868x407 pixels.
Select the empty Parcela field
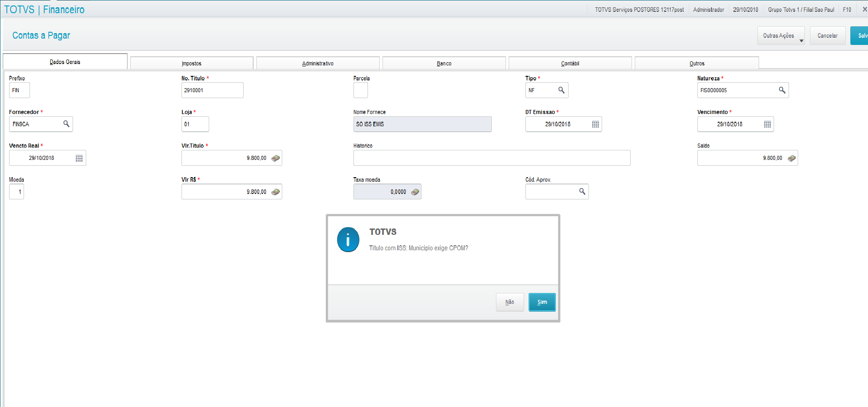point(361,90)
